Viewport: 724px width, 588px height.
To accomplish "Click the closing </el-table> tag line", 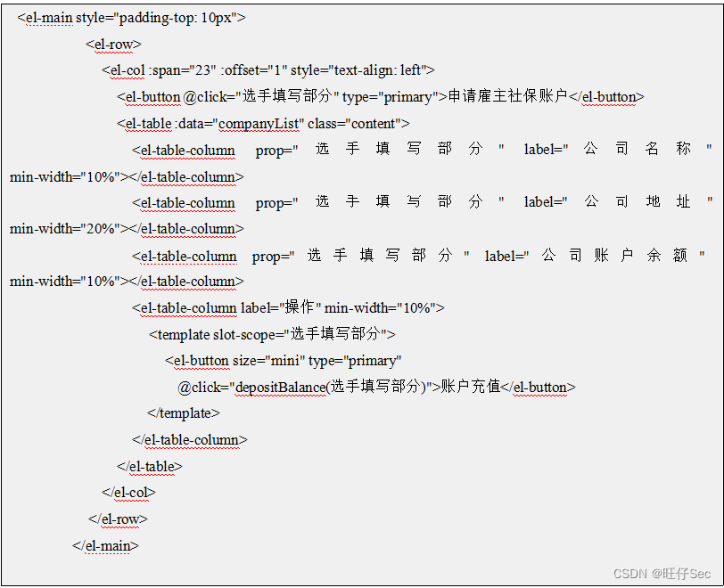I will click(x=150, y=467).
